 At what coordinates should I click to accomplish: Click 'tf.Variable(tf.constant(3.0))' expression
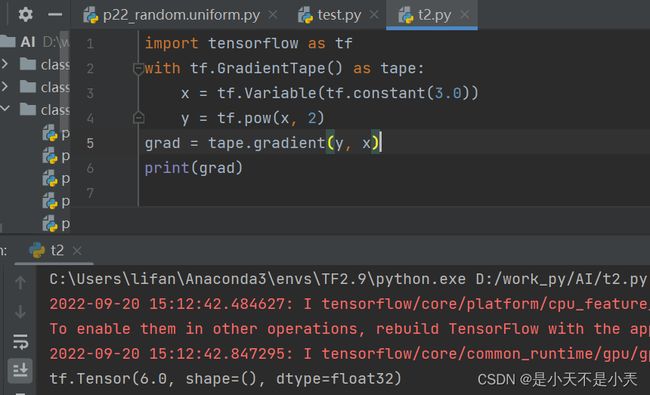[x=348, y=93]
